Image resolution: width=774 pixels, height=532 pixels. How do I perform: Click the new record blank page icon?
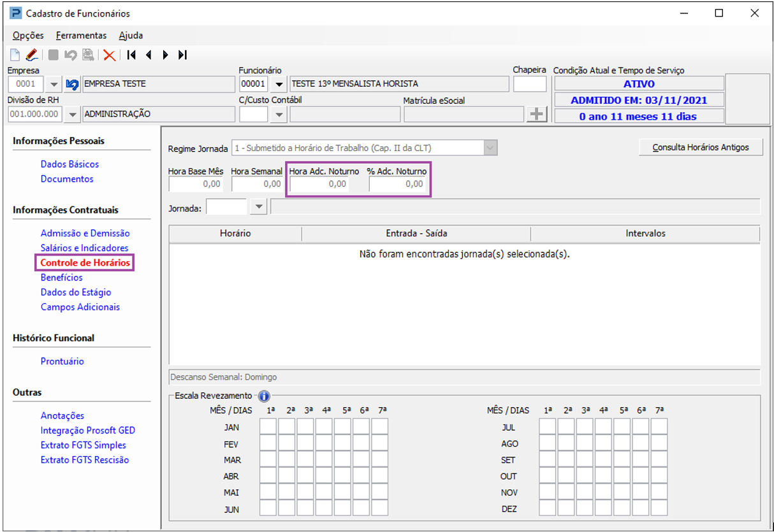click(x=16, y=55)
